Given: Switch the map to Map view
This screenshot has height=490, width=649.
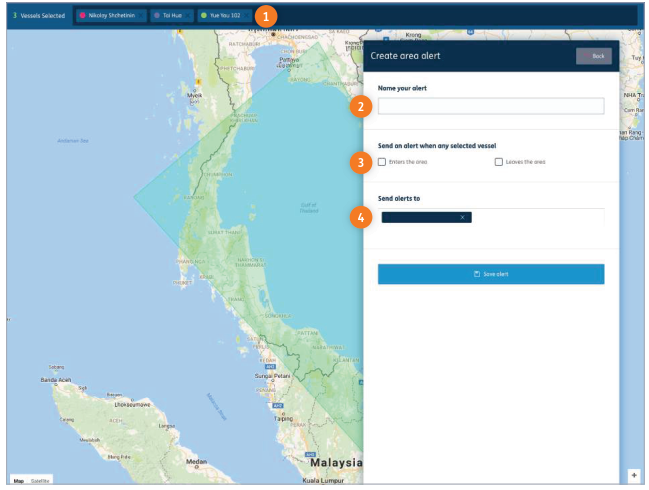Looking at the screenshot, I should point(19,481).
